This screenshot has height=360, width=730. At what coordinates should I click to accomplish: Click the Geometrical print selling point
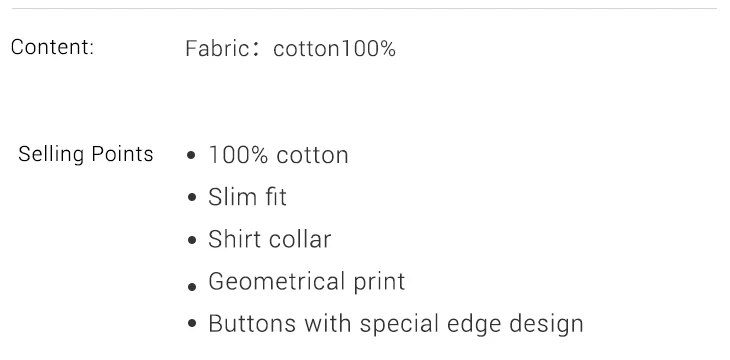pyautogui.click(x=307, y=282)
